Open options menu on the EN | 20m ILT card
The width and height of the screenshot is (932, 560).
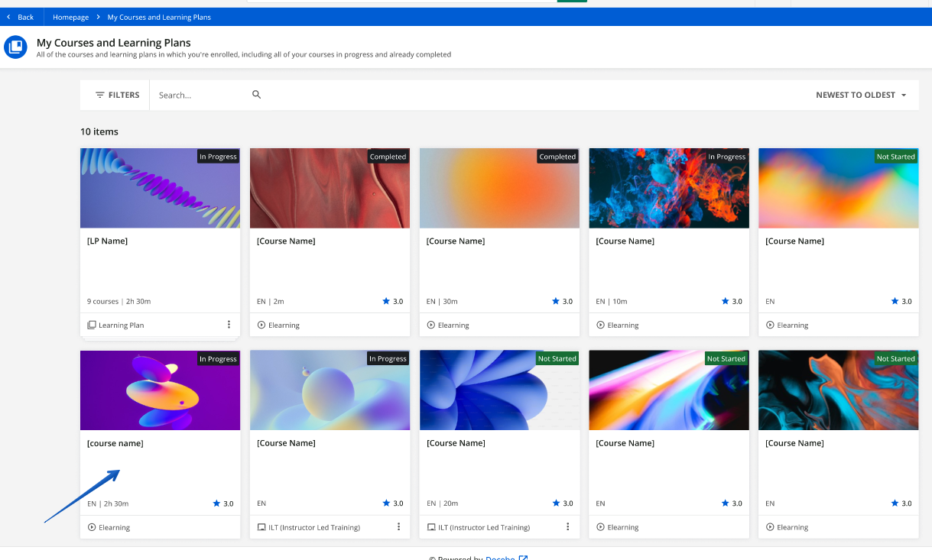(568, 526)
